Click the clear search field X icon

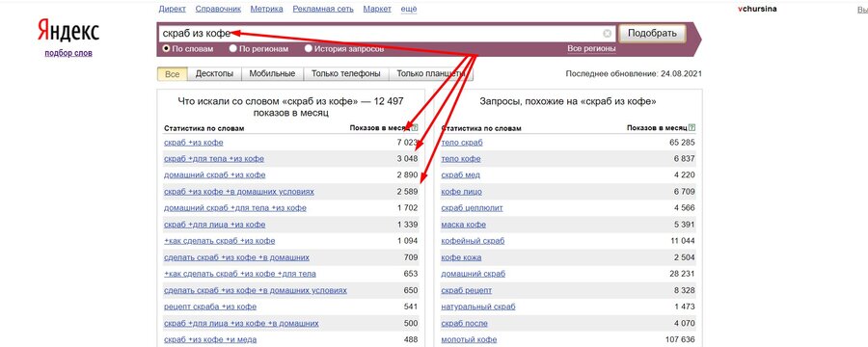tap(608, 33)
